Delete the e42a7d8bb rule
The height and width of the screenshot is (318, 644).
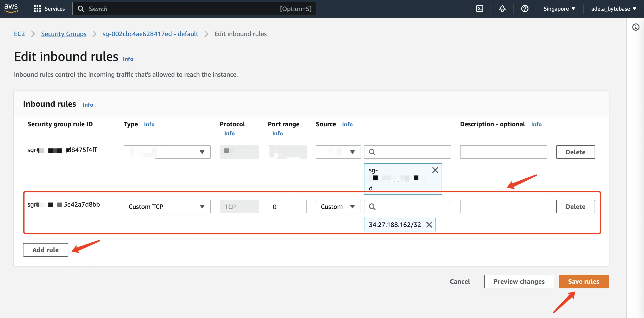575,207
